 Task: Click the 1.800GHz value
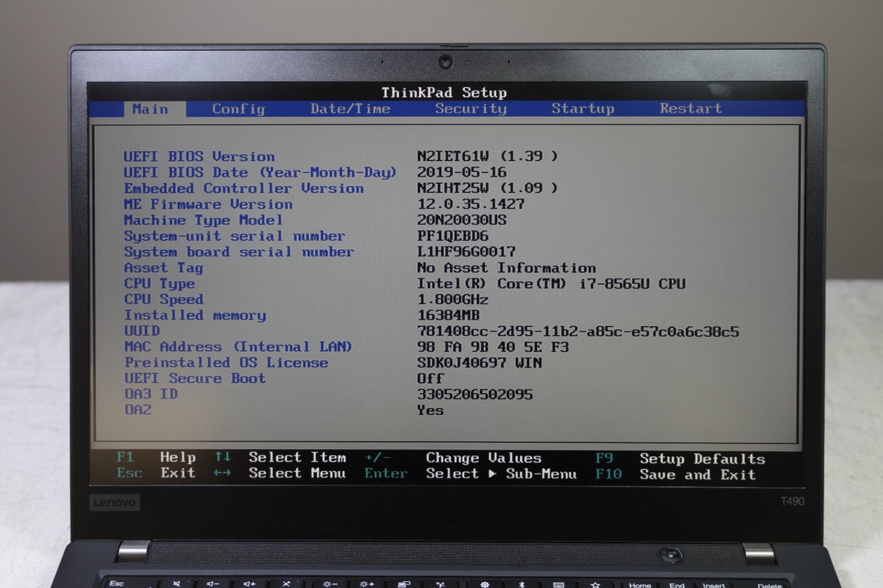click(x=453, y=300)
